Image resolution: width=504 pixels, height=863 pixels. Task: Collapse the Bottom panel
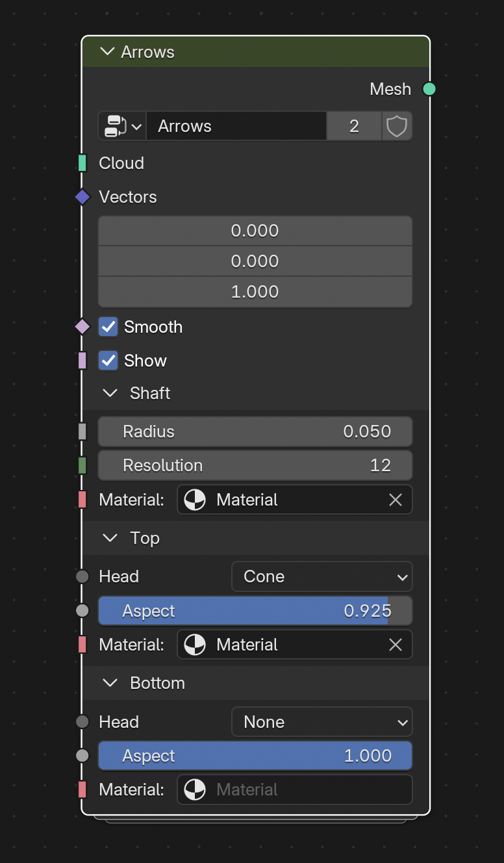tap(110, 683)
